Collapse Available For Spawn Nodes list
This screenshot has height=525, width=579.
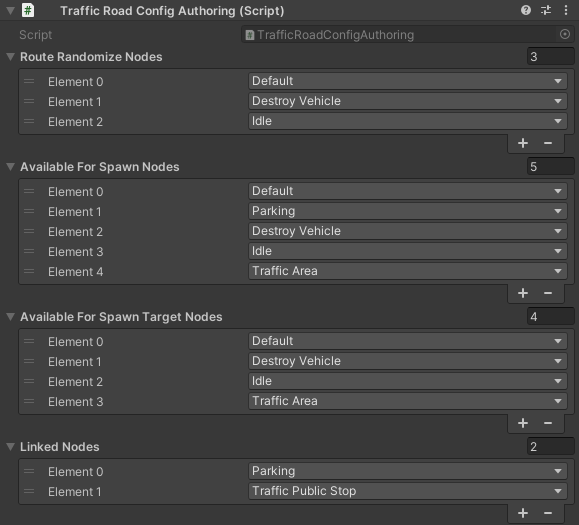pyautogui.click(x=10, y=167)
